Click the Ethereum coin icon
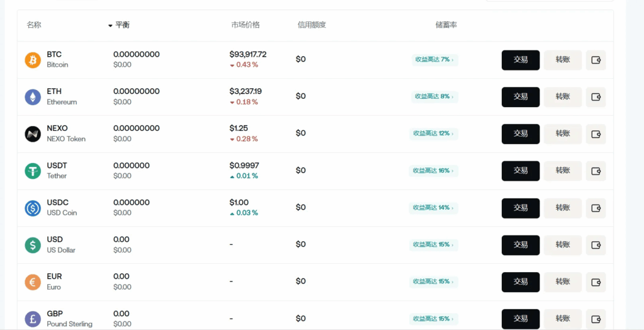The width and height of the screenshot is (644, 330). pyautogui.click(x=33, y=97)
